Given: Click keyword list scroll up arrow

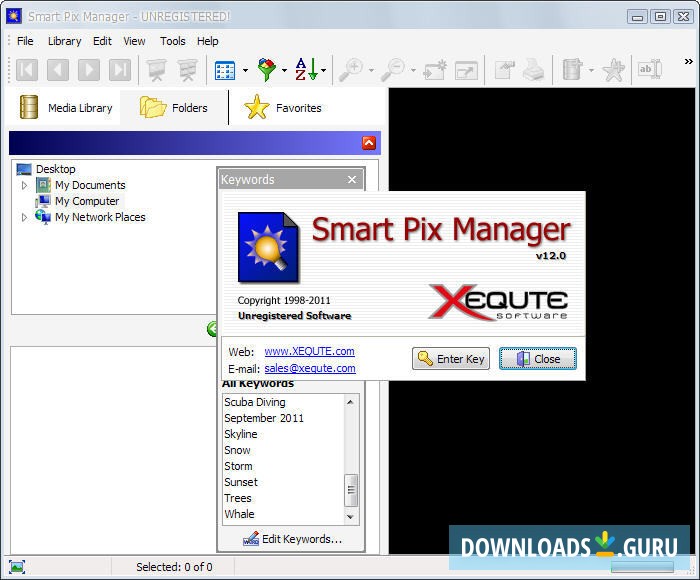Looking at the screenshot, I should [351, 402].
